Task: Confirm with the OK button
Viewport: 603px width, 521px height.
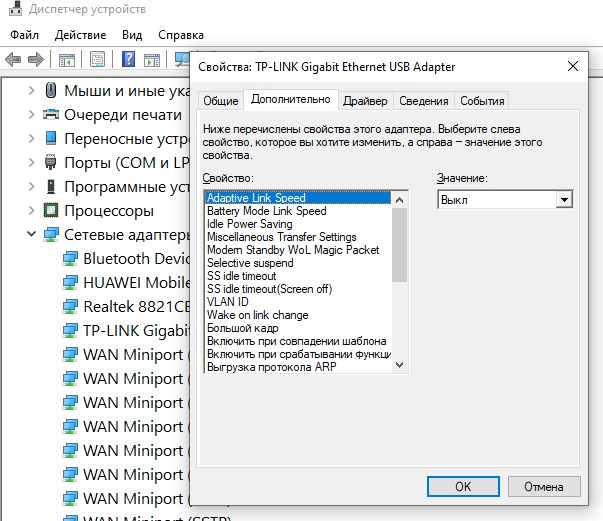Action: (x=463, y=486)
